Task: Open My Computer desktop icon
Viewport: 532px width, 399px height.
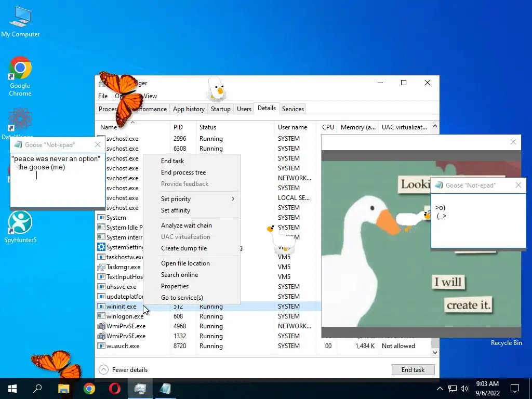Action: (x=20, y=22)
